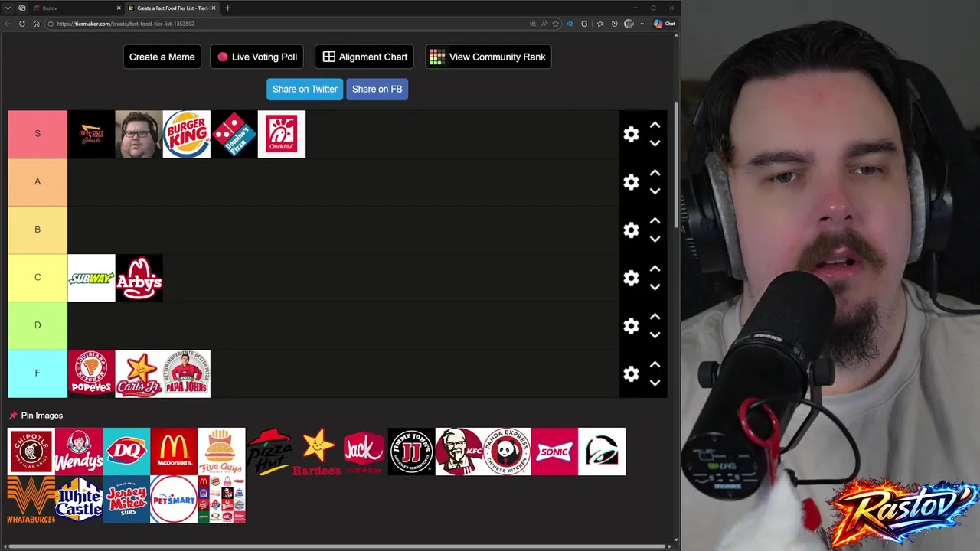Select the In-N-Out logo in S tier
The image size is (980, 551).
point(91,134)
